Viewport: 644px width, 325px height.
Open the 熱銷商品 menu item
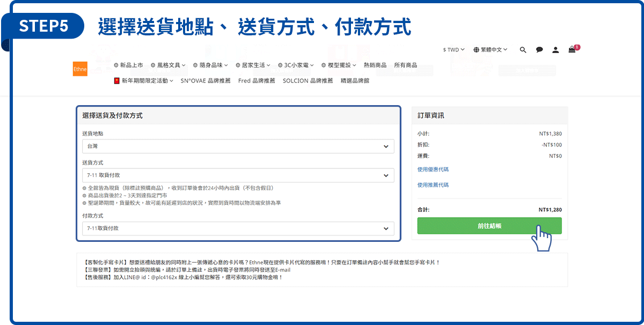click(x=375, y=65)
